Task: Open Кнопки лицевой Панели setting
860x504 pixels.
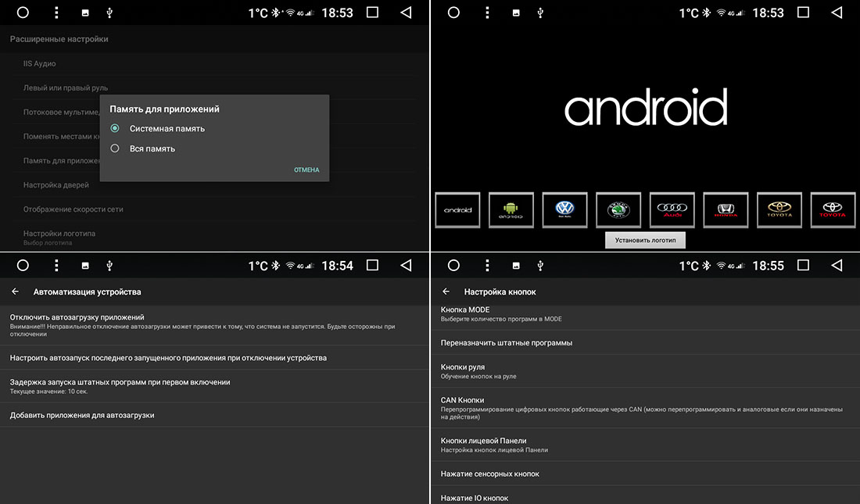Action: (646, 445)
